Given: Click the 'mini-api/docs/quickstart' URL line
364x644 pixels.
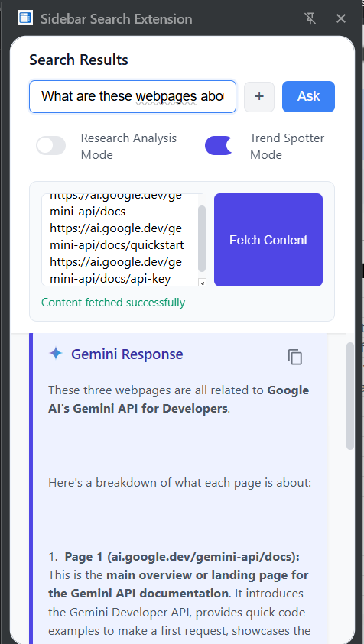Looking at the screenshot, I should [x=117, y=245].
